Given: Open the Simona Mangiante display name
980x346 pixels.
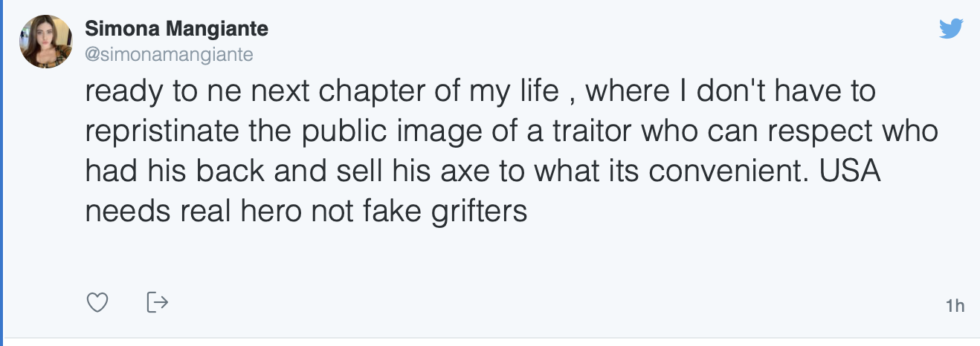Looking at the screenshot, I should pos(177,30).
